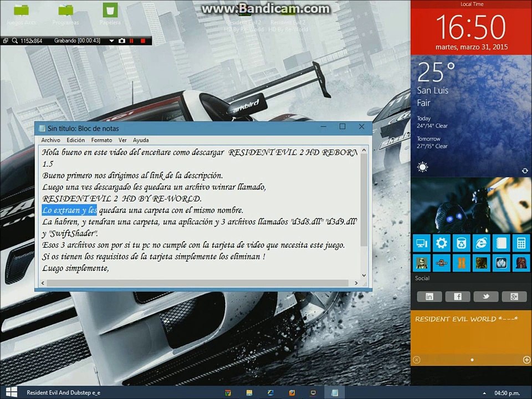Open the Formato menu in Notepad
Image resolution: width=532 pixels, height=399 pixels.
(101, 140)
